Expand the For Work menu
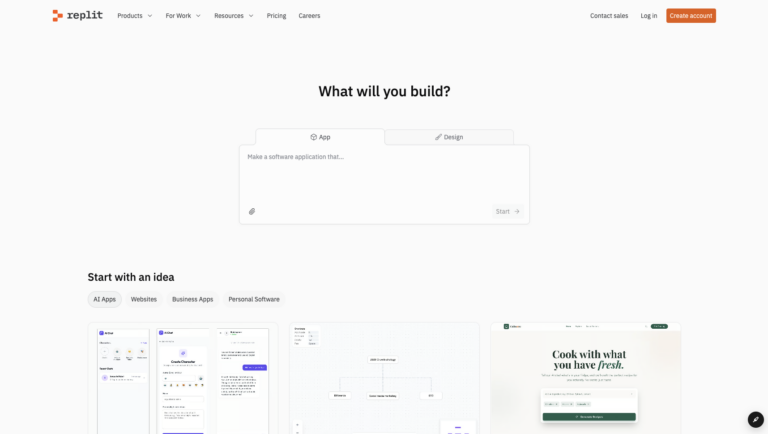 [183, 16]
